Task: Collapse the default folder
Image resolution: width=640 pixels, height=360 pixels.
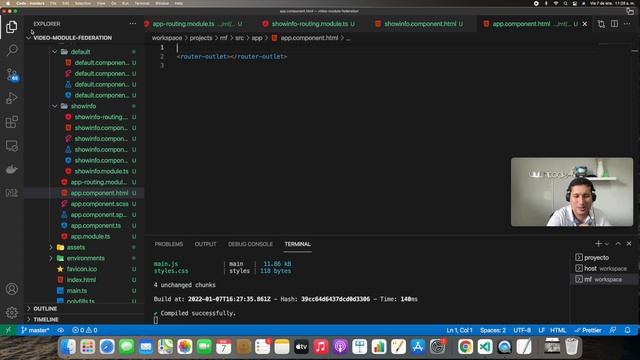Action: click(55, 52)
